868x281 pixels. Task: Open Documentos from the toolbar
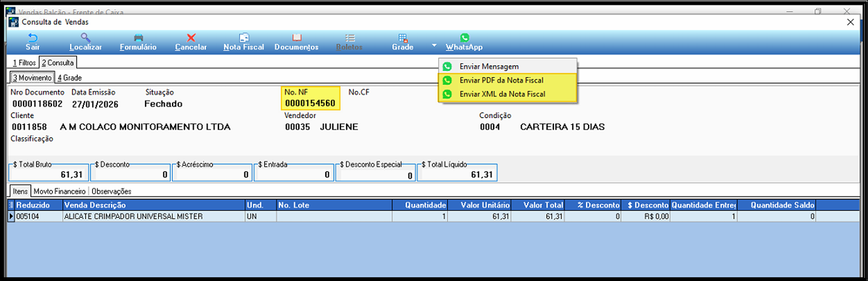pyautogui.click(x=296, y=42)
